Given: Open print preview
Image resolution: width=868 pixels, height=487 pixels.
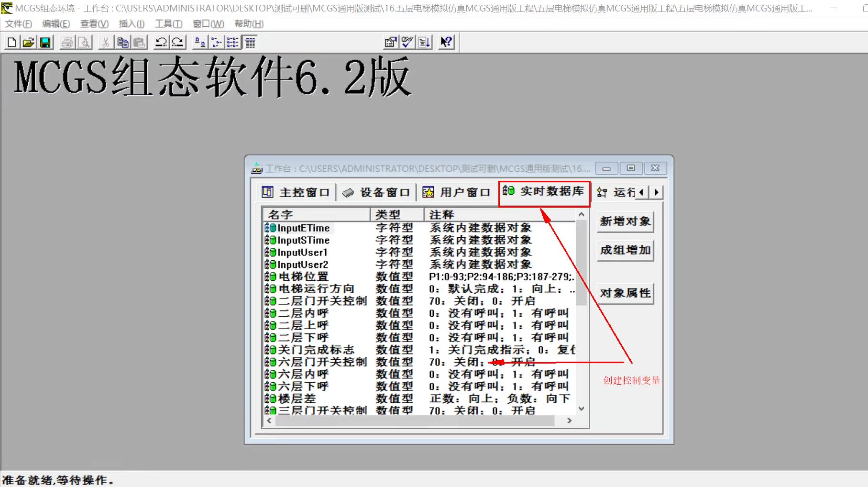Looking at the screenshot, I should click(x=84, y=42).
